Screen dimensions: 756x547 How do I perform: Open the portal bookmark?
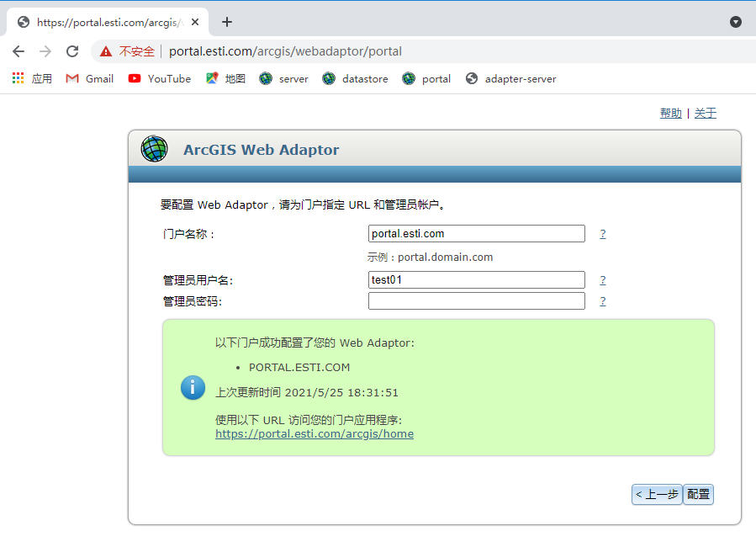426,78
